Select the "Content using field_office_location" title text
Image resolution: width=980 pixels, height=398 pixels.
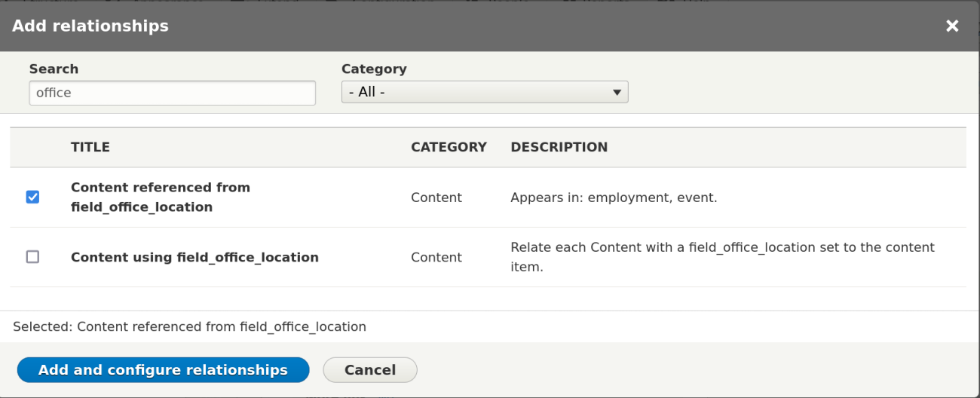(194, 257)
